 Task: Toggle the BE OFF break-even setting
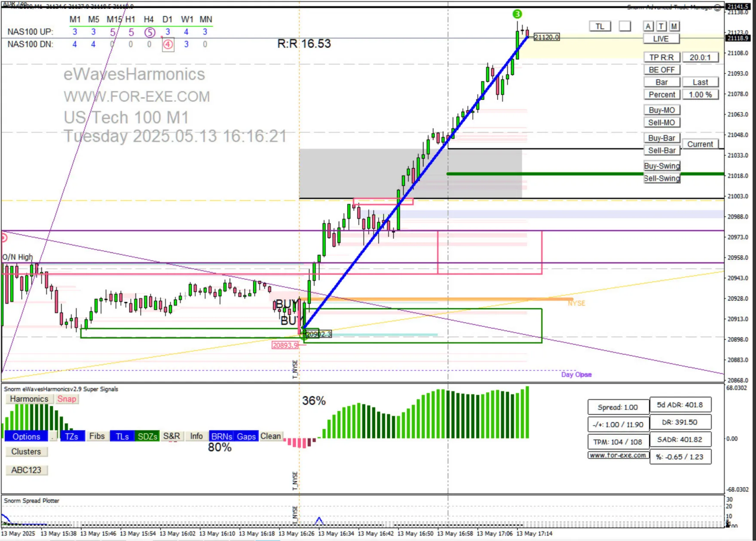pos(661,69)
